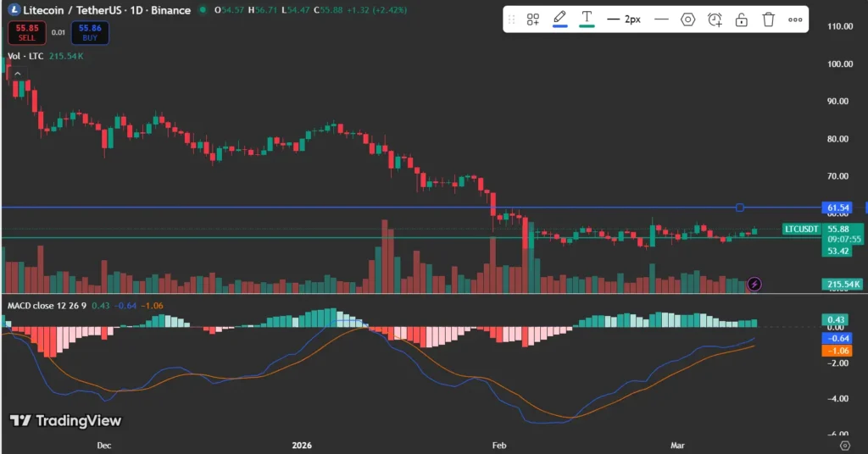This screenshot has width=868, height=454.
Task: Click the -1.06 signal axis label
Action: [x=837, y=351]
